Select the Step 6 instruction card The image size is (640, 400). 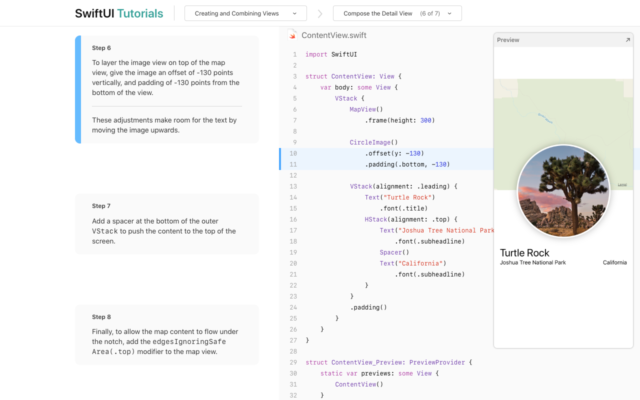click(167, 89)
